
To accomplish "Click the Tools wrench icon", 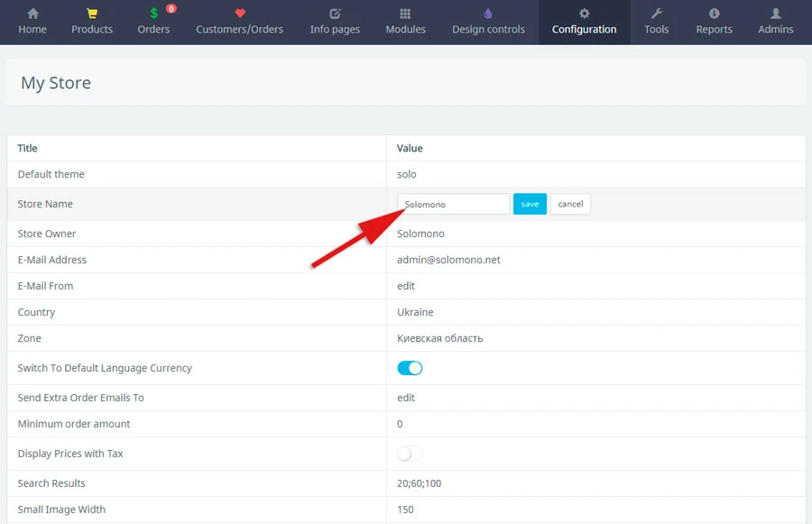I will tap(656, 14).
